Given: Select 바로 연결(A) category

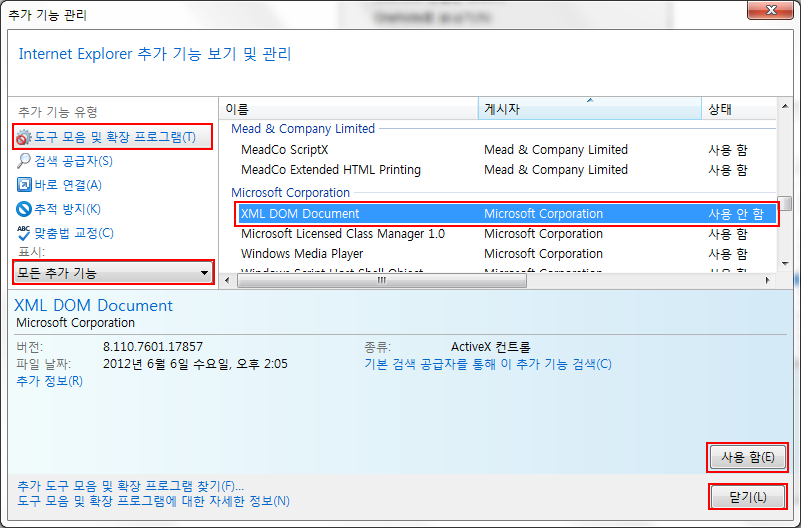Looking at the screenshot, I should [x=59, y=185].
